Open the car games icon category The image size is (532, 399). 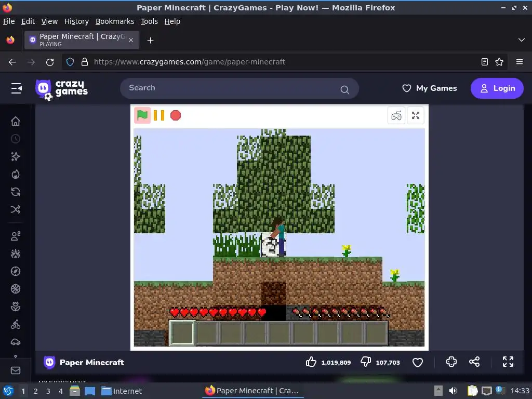click(x=16, y=342)
